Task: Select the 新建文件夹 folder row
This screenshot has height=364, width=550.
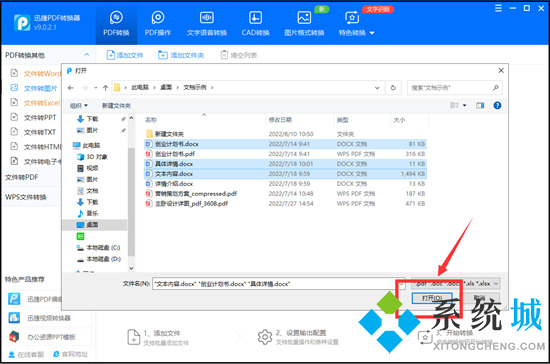Action: (285, 134)
